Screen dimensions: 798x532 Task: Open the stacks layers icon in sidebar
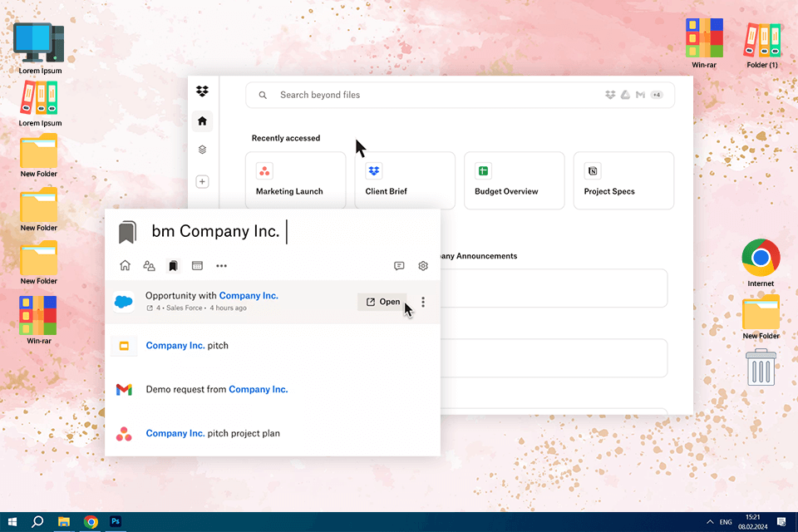pos(202,150)
